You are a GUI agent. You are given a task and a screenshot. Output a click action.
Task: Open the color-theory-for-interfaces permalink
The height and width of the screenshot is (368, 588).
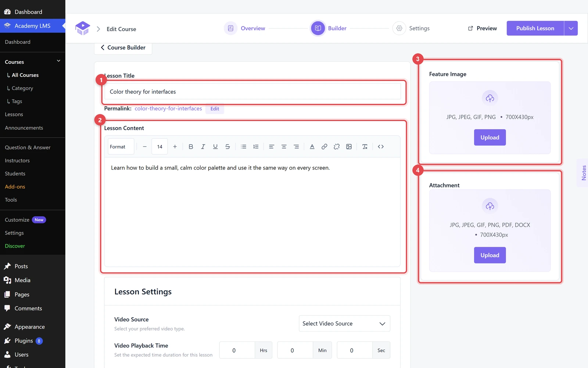[x=168, y=109]
